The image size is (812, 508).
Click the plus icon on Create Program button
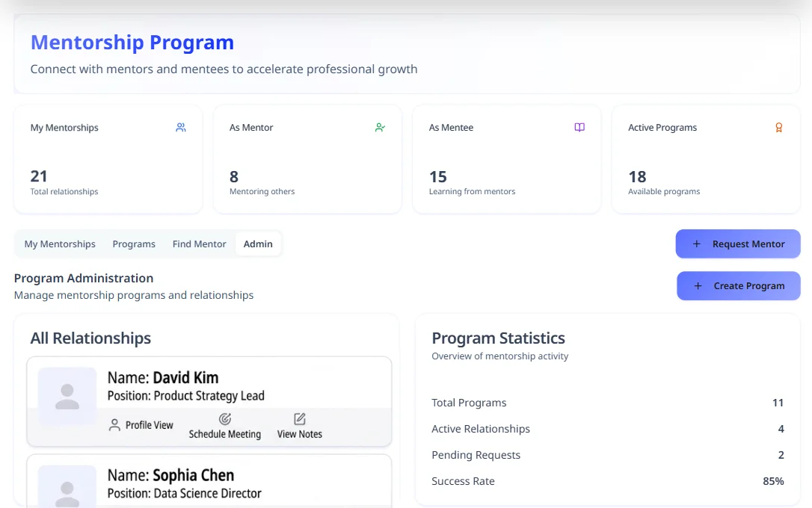click(x=698, y=285)
